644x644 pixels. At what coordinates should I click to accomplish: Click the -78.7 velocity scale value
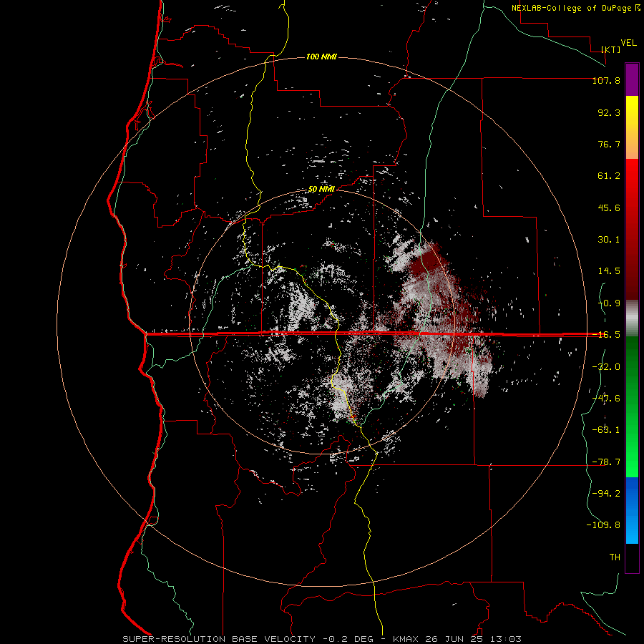click(606, 462)
